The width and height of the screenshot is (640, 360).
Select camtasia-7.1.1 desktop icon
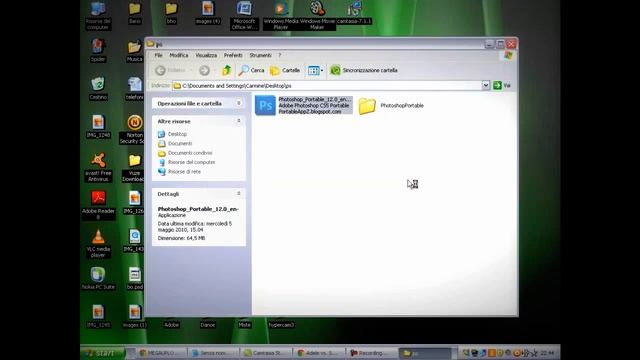354,13
